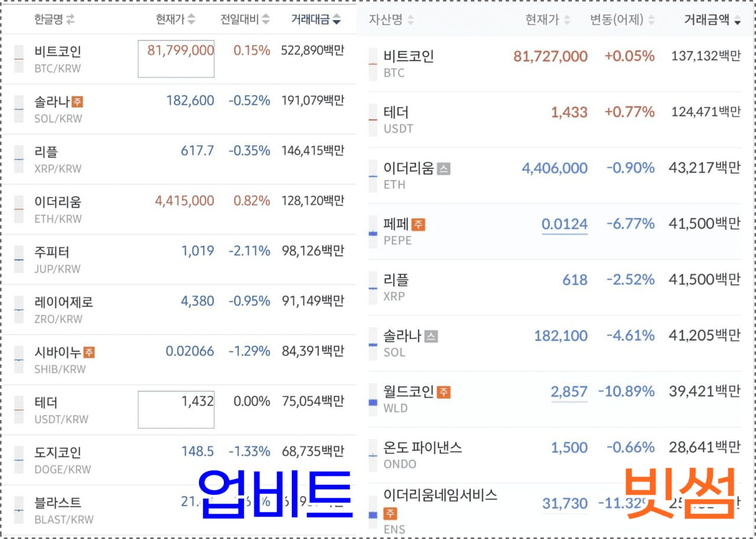Viewport: 756px width, 539px height.
Task: Click Bithumb Worldcoin price 2,857
Action: 569,391
